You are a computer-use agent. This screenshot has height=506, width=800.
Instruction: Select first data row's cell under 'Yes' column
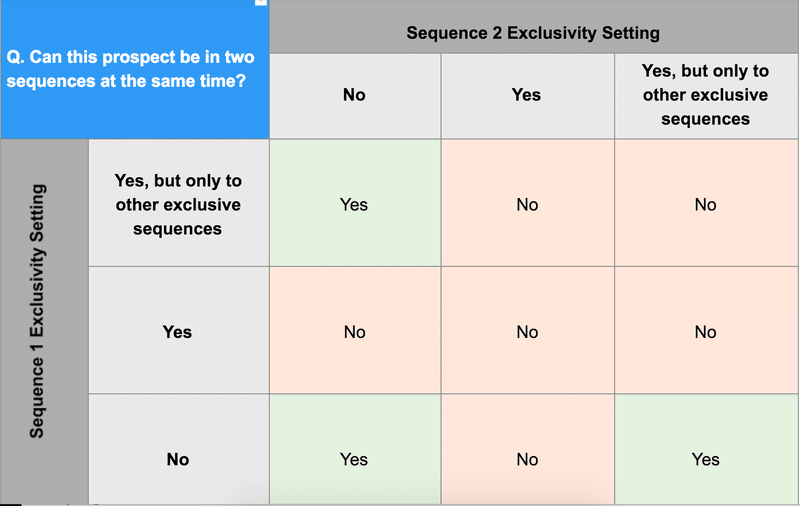pos(527,203)
